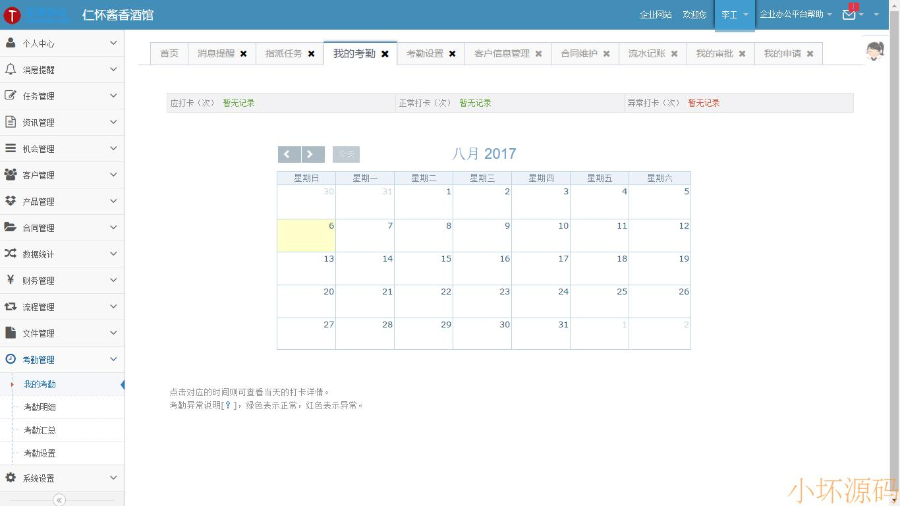900x506 pixels.
Task: Click the 数据统计 shuffle icon
Action: click(10, 253)
